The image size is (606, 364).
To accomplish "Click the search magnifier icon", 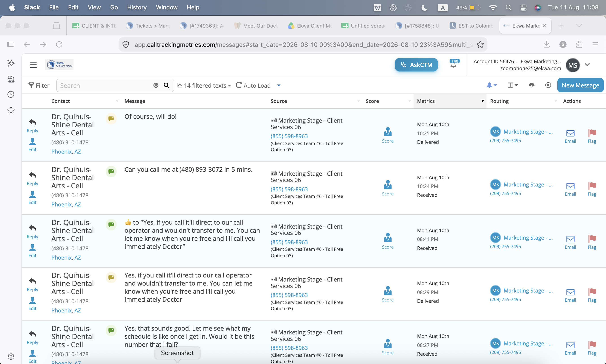I will coord(167,85).
